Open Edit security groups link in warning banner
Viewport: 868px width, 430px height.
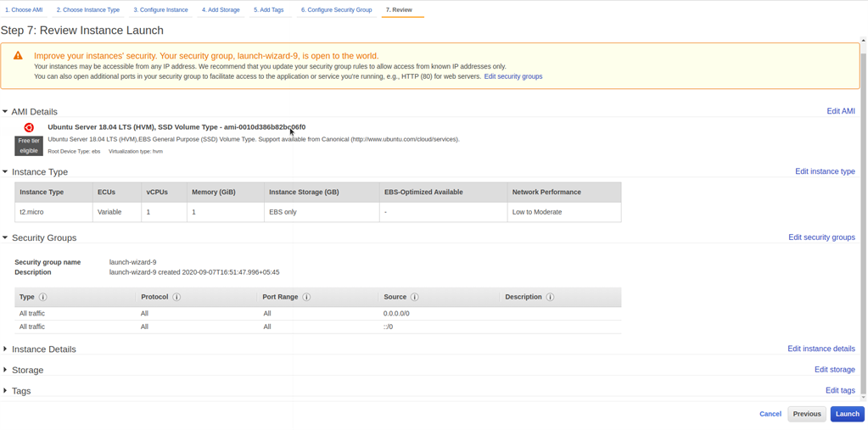tap(512, 76)
